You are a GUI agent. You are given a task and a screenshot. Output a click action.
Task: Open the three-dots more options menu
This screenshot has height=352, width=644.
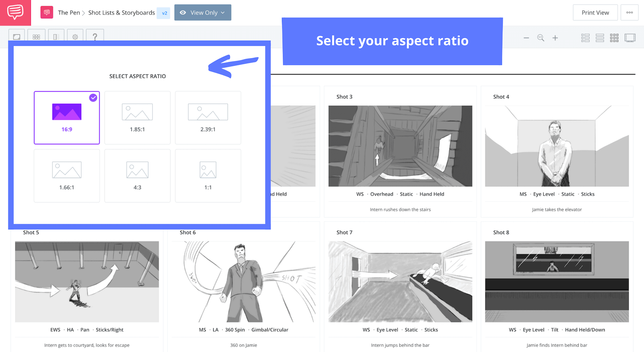(630, 13)
